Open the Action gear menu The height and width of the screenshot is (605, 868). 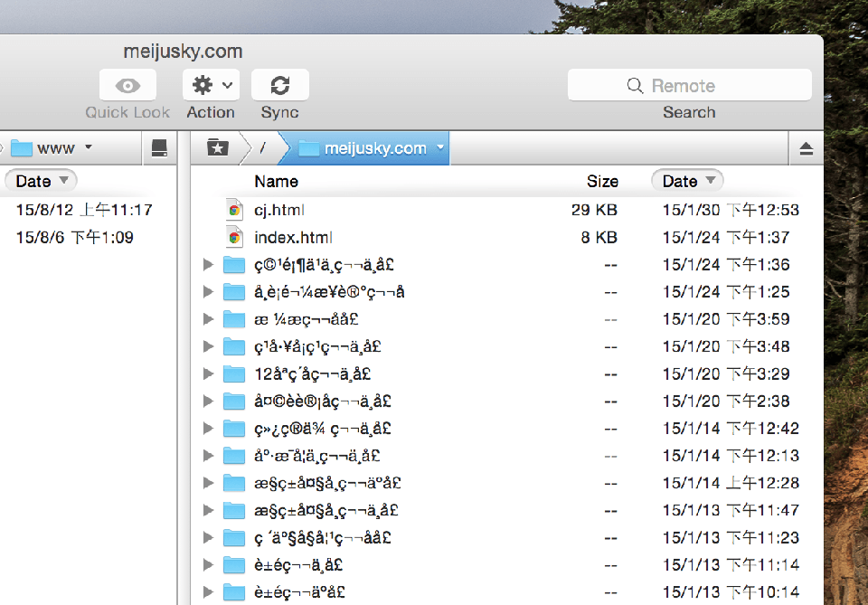pyautogui.click(x=210, y=84)
